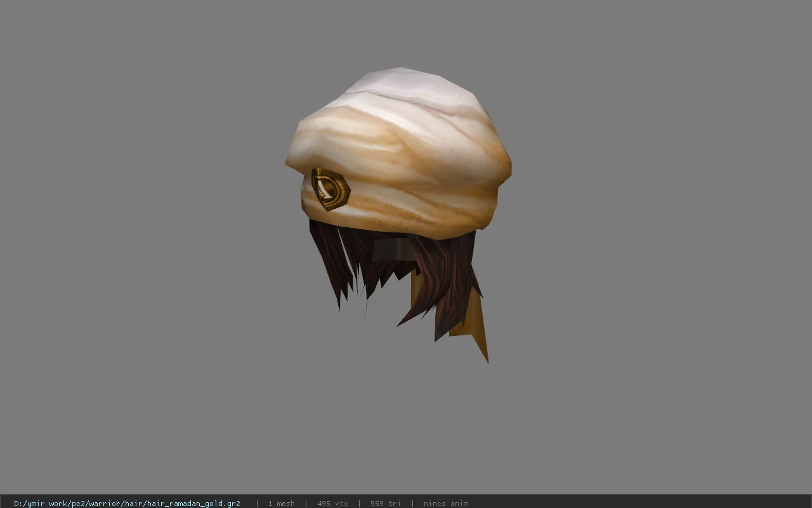Click the "495 vtx" vertex count label
This screenshot has width=812, height=508.
[x=332, y=504]
